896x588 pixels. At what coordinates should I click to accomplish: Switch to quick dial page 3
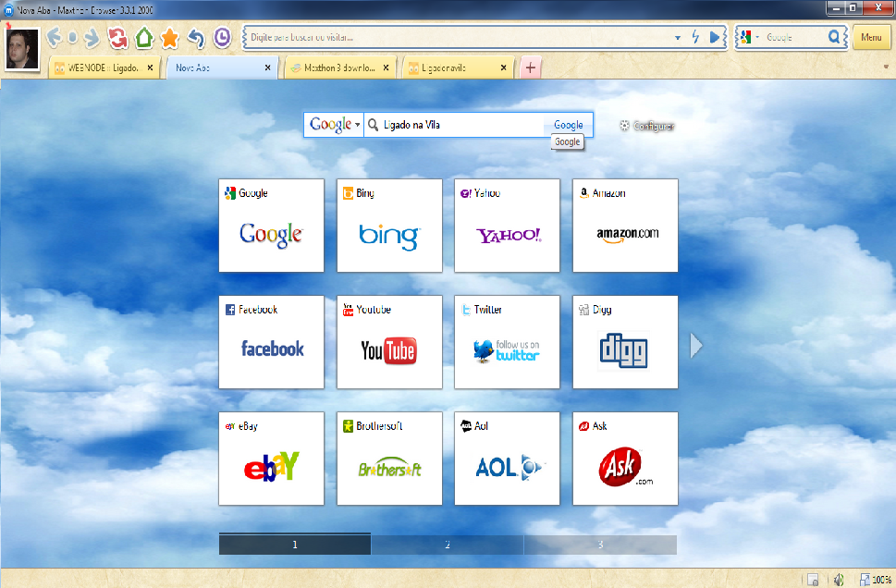(x=600, y=545)
